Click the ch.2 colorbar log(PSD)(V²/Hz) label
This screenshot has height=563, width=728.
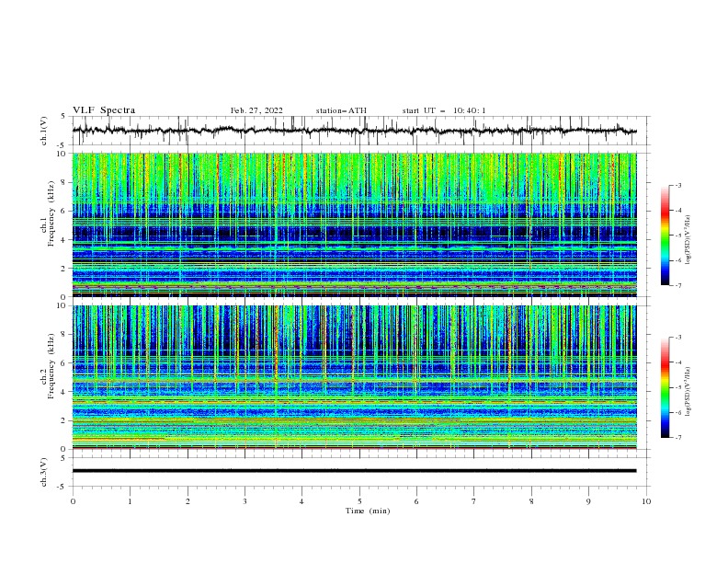click(688, 392)
